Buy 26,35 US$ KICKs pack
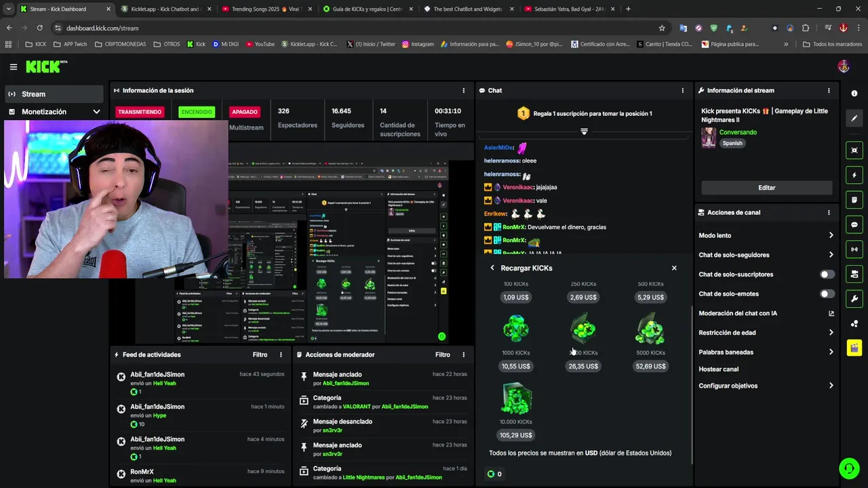The width and height of the screenshot is (868, 488). point(583,366)
